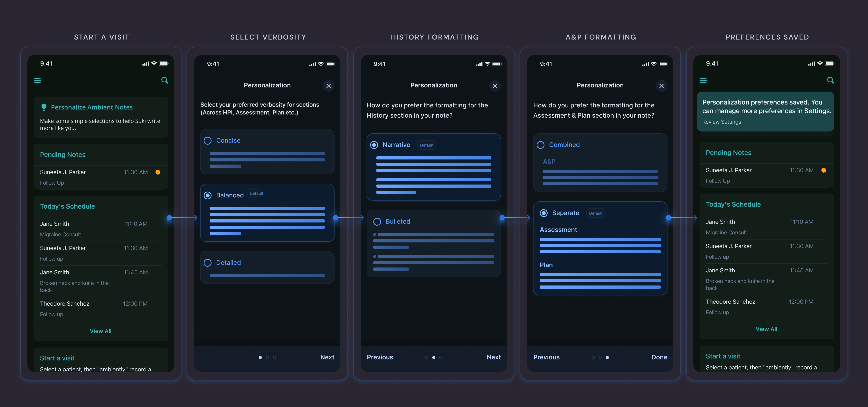Click Wi-Fi icon on Select Verbosity screen

tap(321, 64)
